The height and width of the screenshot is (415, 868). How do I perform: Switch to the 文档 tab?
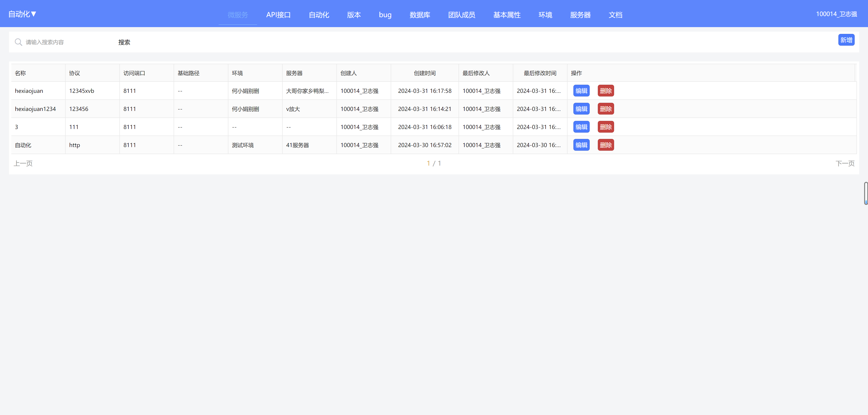[x=615, y=15]
